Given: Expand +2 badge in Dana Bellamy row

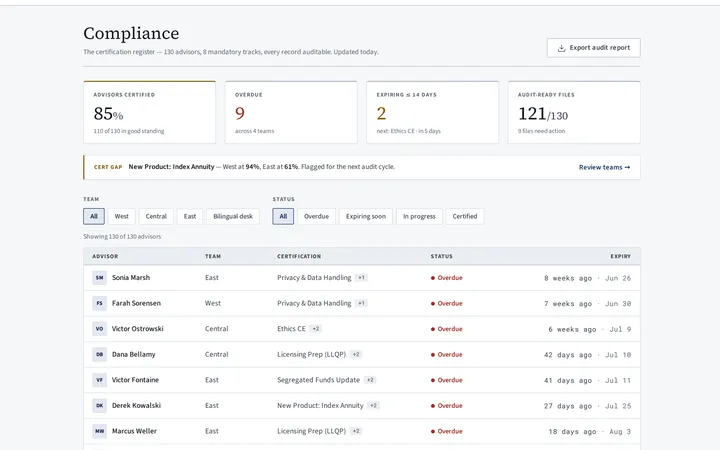Looking at the screenshot, I should (356, 354).
